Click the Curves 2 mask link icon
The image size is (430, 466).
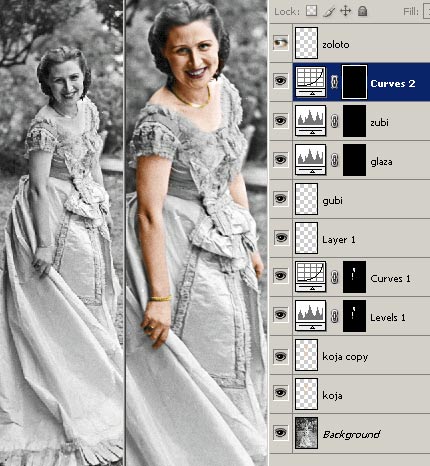tap(334, 82)
